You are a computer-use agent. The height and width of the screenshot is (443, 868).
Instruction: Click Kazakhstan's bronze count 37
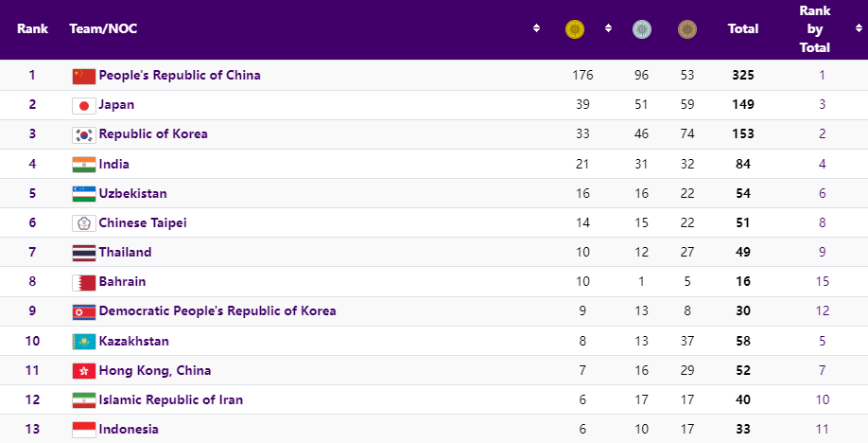click(687, 341)
